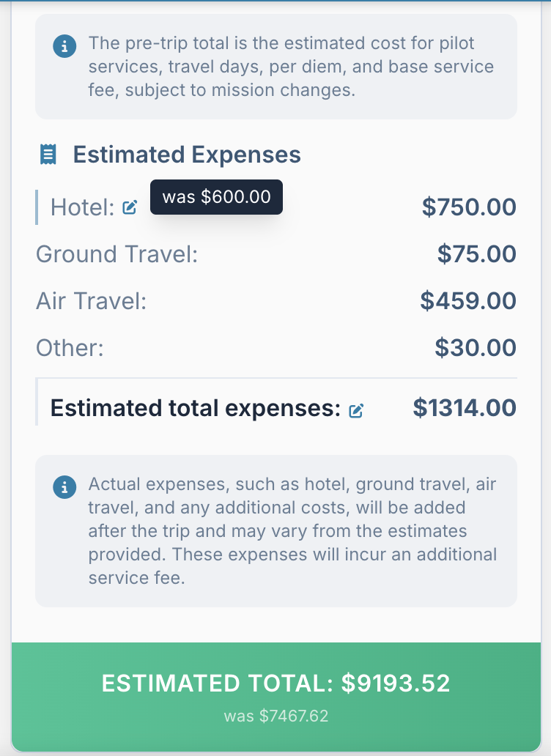Click the edit icon next to Hotel
551x756 pixels.
(x=130, y=208)
